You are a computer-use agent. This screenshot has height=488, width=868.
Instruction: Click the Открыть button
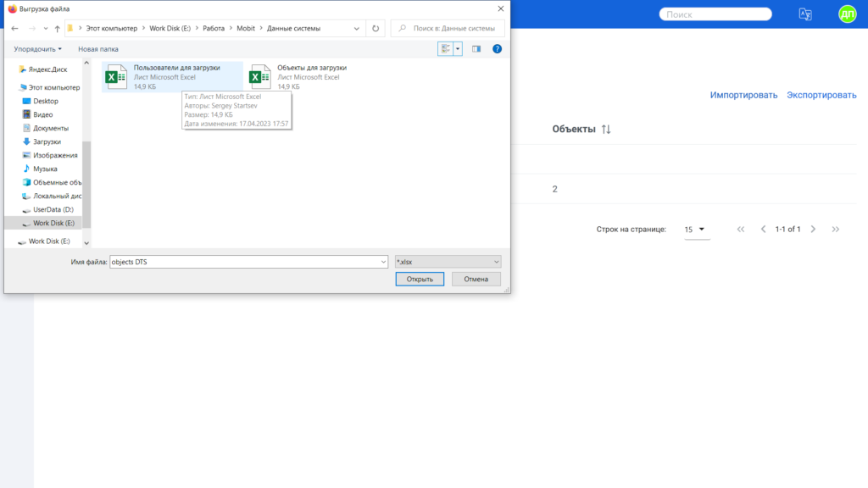point(420,279)
